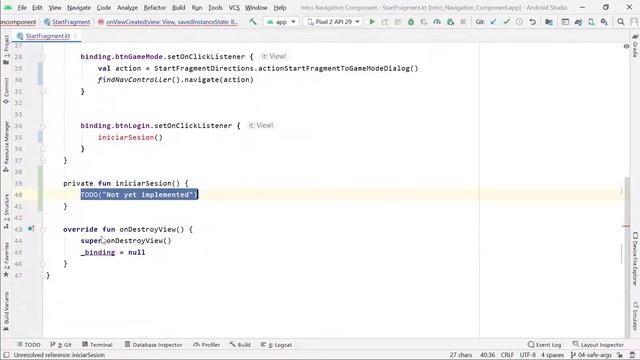Click the Git Commit checkmark icon
This screenshot has width=640, height=360.
507,22
